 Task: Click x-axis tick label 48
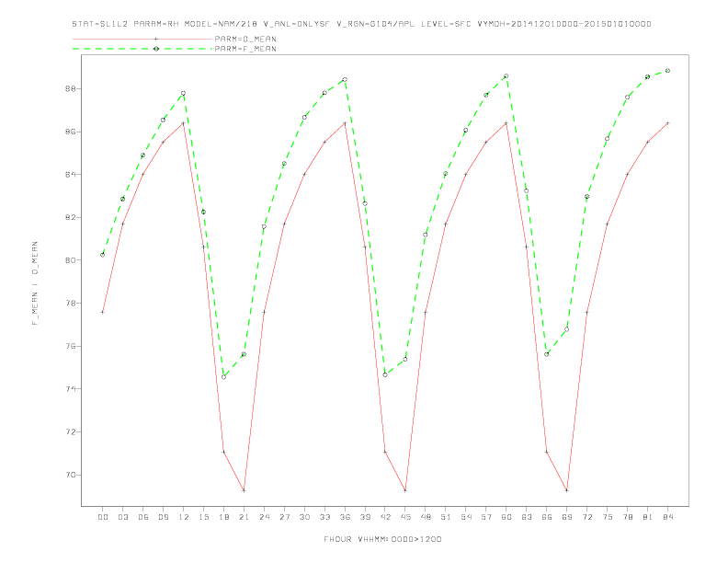426,517
